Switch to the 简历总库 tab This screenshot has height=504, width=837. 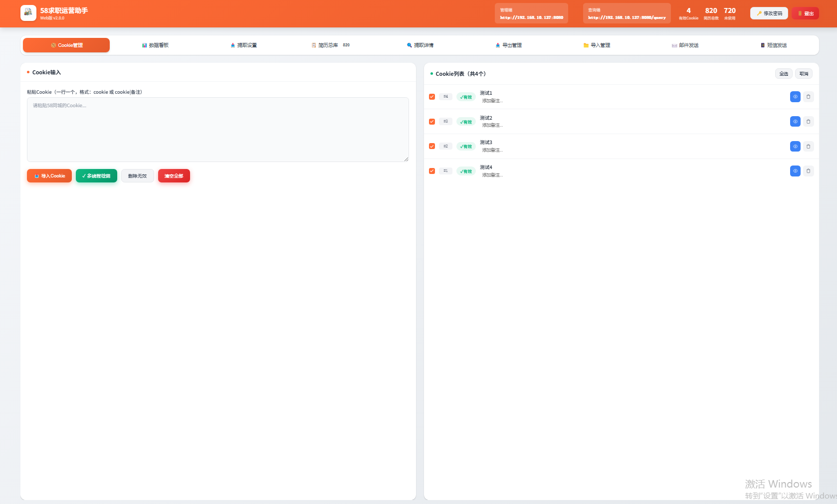tap(328, 45)
